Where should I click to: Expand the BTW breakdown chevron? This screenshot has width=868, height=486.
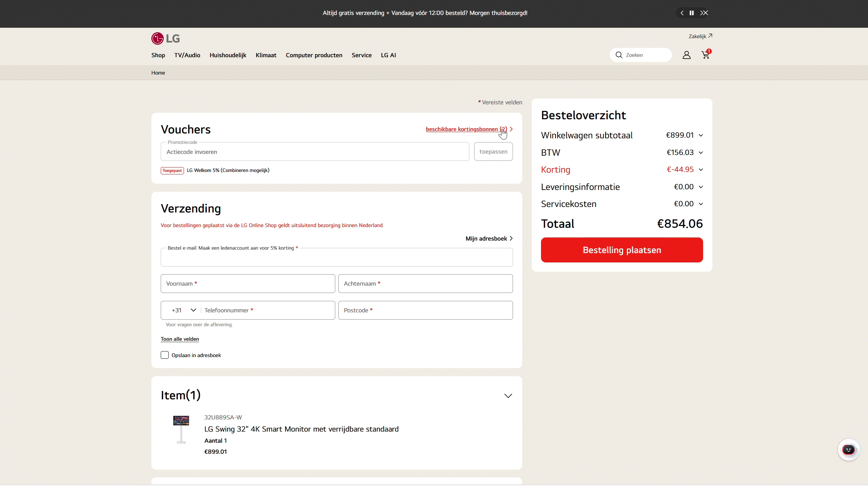tap(701, 153)
